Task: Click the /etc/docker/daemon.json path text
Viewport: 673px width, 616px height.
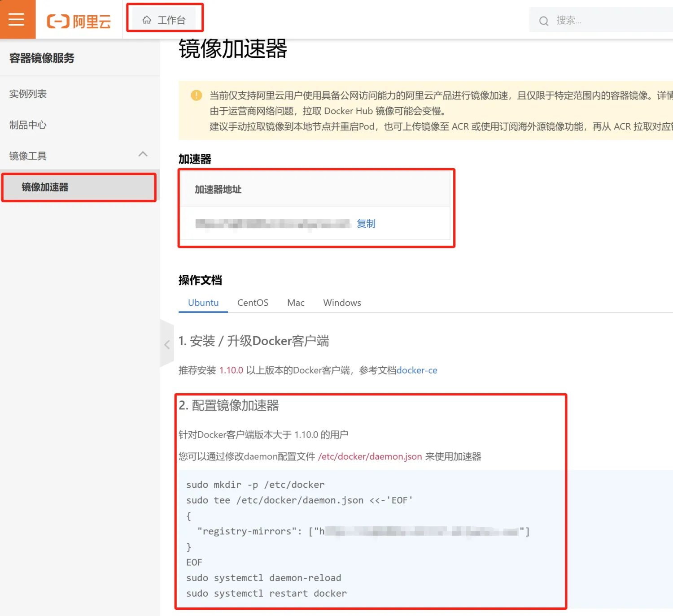Action: (x=370, y=456)
